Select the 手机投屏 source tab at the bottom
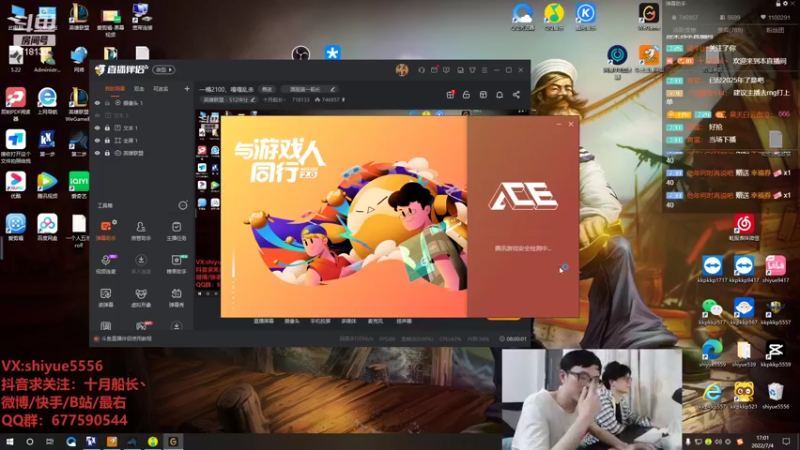Image resolution: width=800 pixels, height=450 pixels. tap(320, 321)
